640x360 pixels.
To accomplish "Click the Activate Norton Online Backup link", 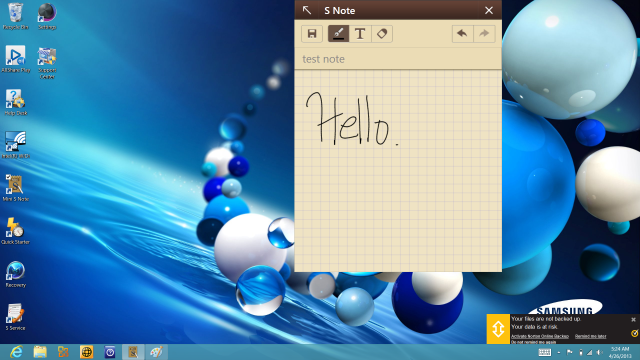I will click(540, 336).
